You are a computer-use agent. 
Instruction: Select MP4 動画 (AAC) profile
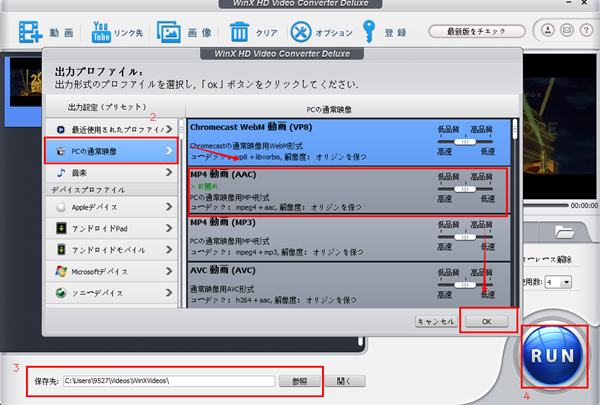coord(349,190)
